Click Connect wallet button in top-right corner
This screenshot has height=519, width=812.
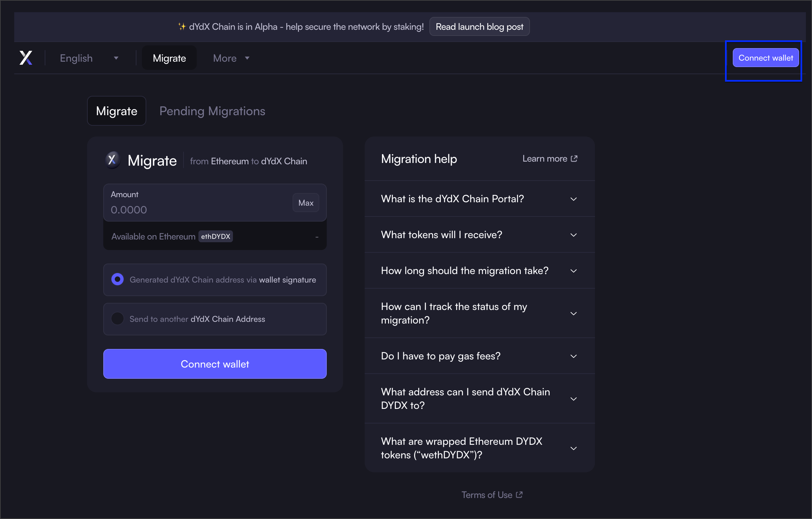[765, 58]
